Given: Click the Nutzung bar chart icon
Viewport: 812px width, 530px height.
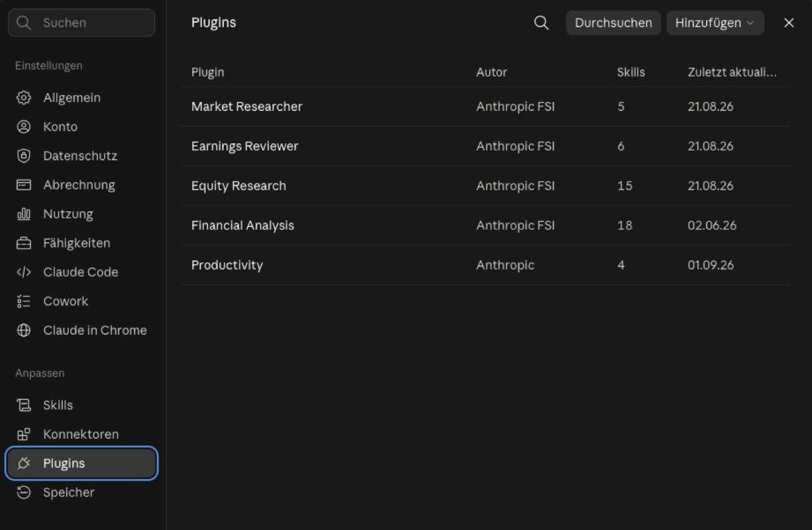Looking at the screenshot, I should point(23,214).
